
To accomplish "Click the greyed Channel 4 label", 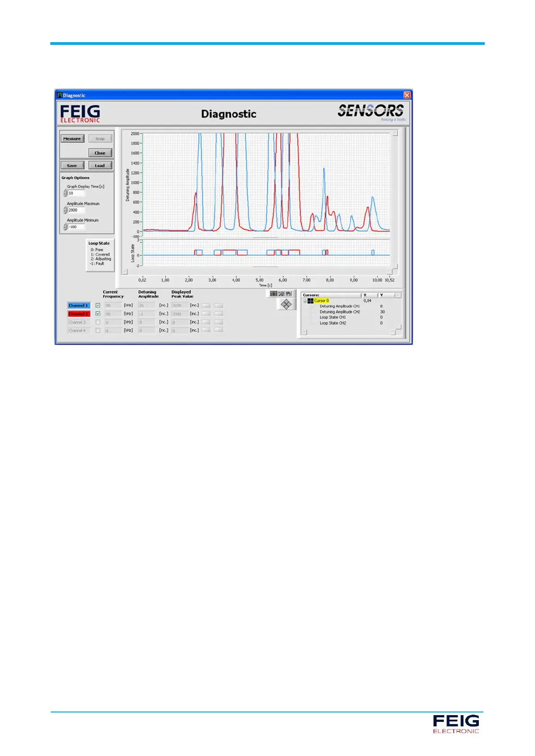I will (79, 330).
